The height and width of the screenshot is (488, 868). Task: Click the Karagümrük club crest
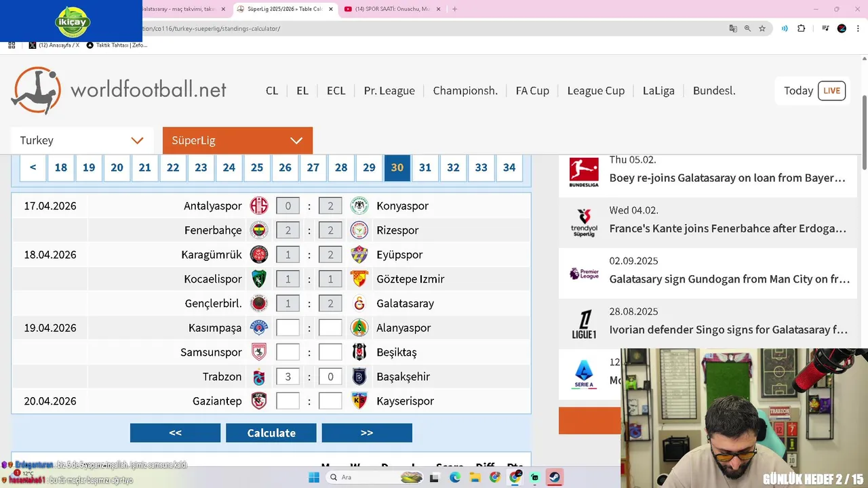pos(259,254)
